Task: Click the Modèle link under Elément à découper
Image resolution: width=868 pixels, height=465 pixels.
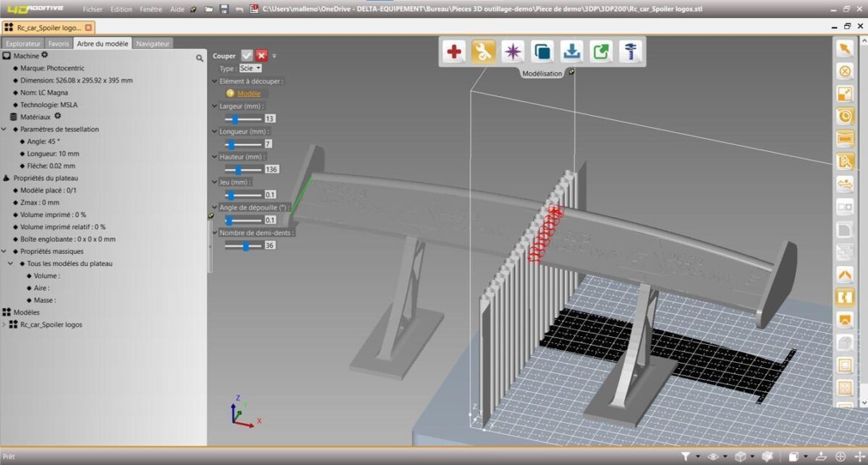Action: pos(249,93)
